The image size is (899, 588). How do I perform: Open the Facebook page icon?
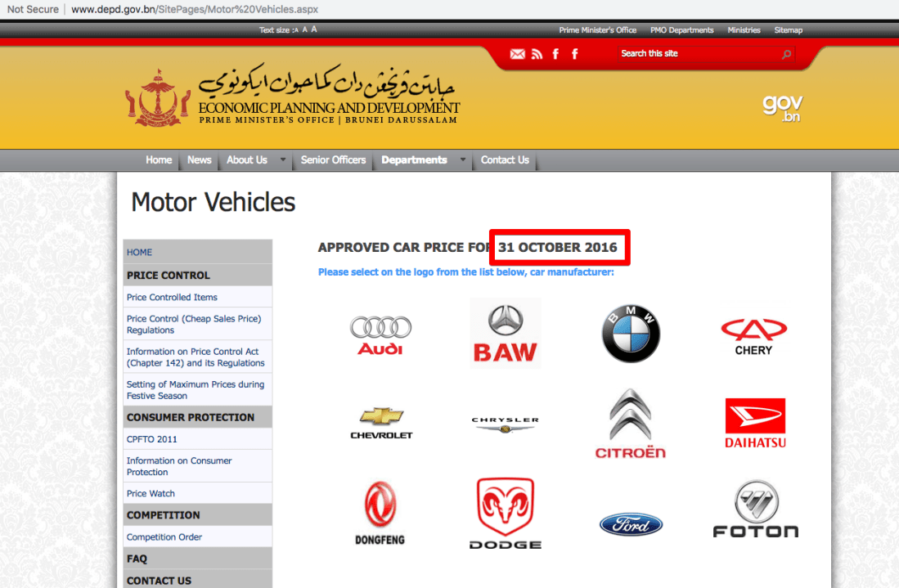point(555,53)
